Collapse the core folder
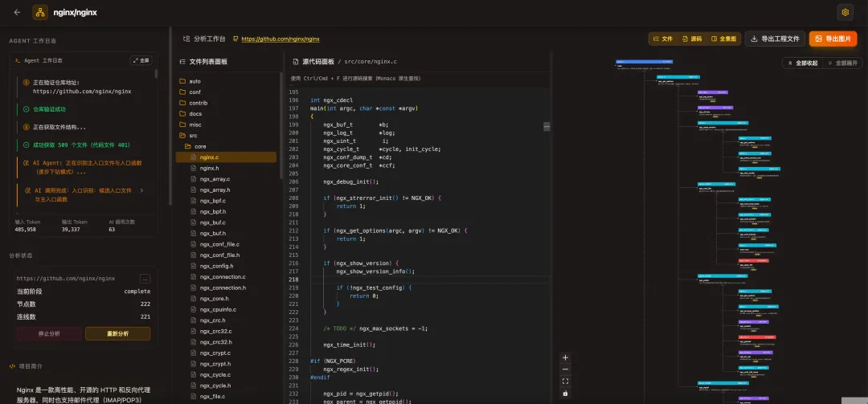Image resolution: width=868 pixels, height=404 pixels. point(226,147)
